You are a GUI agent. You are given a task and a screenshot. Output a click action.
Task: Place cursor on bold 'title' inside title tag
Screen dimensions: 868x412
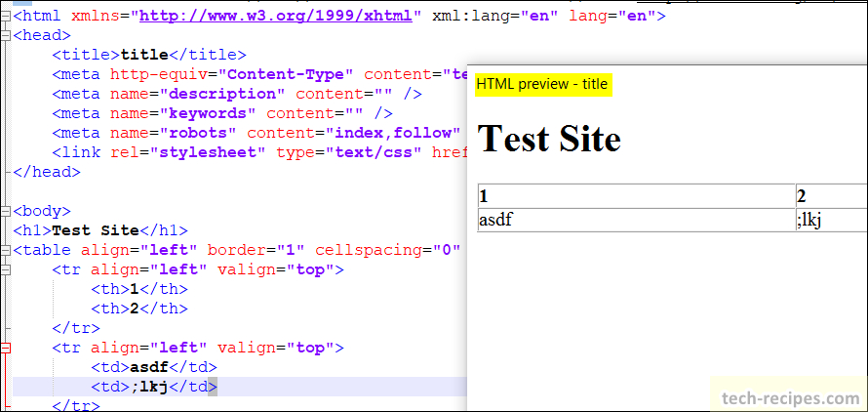tap(144, 55)
